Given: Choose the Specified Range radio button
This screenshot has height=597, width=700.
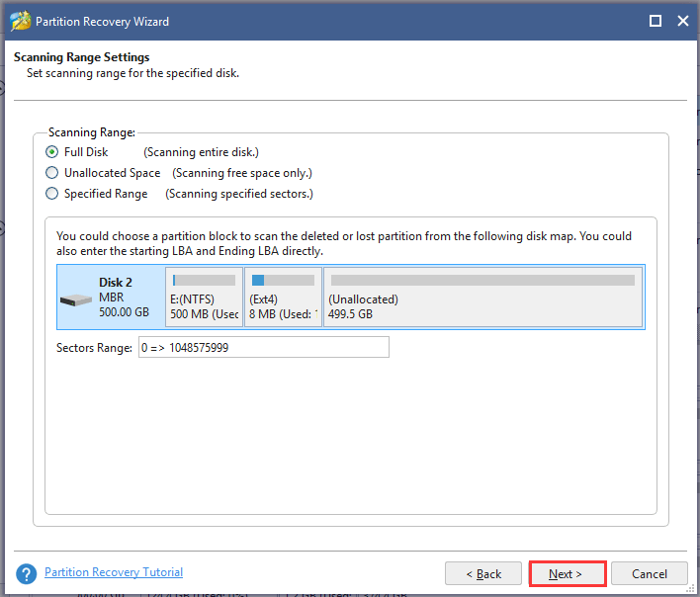Looking at the screenshot, I should pyautogui.click(x=51, y=194).
